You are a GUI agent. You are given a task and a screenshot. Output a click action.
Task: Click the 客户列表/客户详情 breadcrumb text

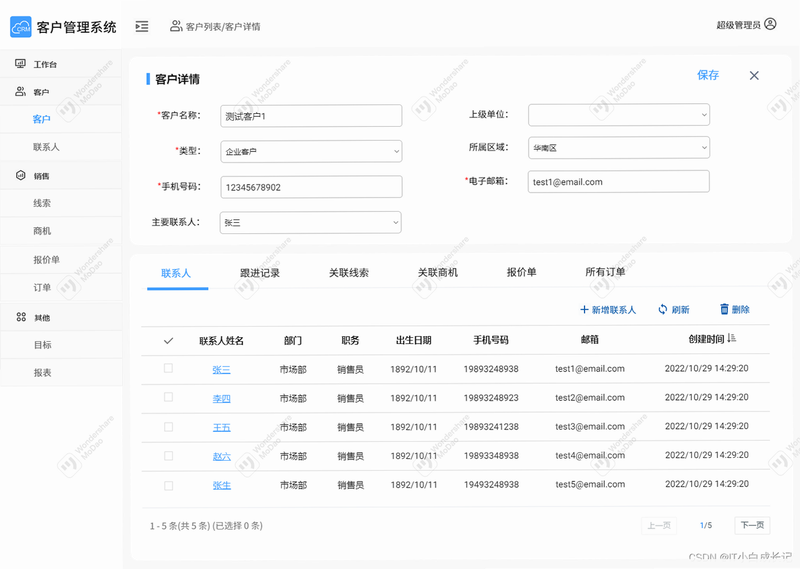223,27
